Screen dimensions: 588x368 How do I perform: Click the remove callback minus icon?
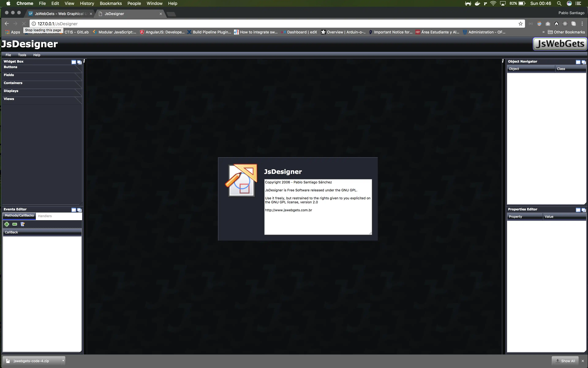(15, 224)
